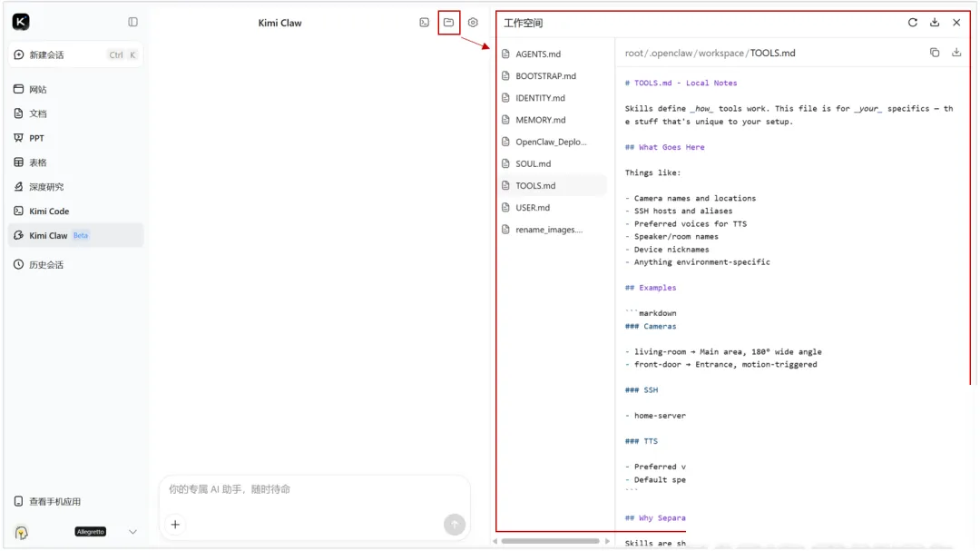Click the 深度研究 sidebar icon
This screenshot has width=980, height=551.
click(19, 187)
